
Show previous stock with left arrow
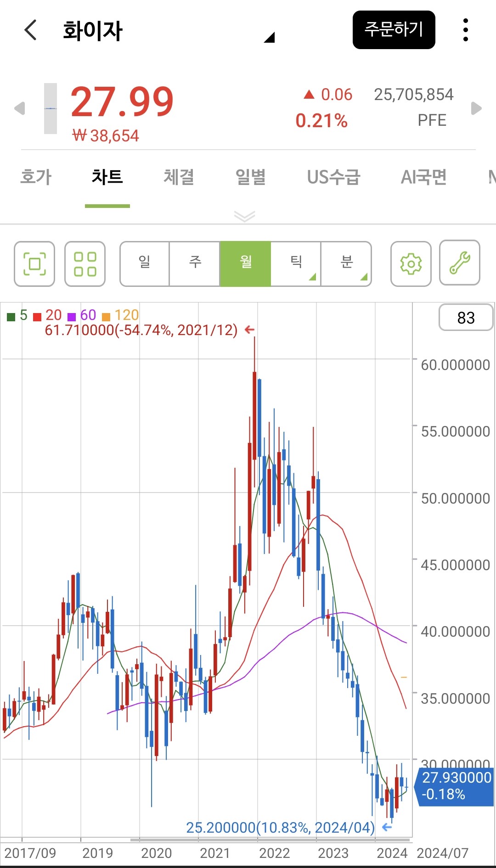pyautogui.click(x=19, y=109)
